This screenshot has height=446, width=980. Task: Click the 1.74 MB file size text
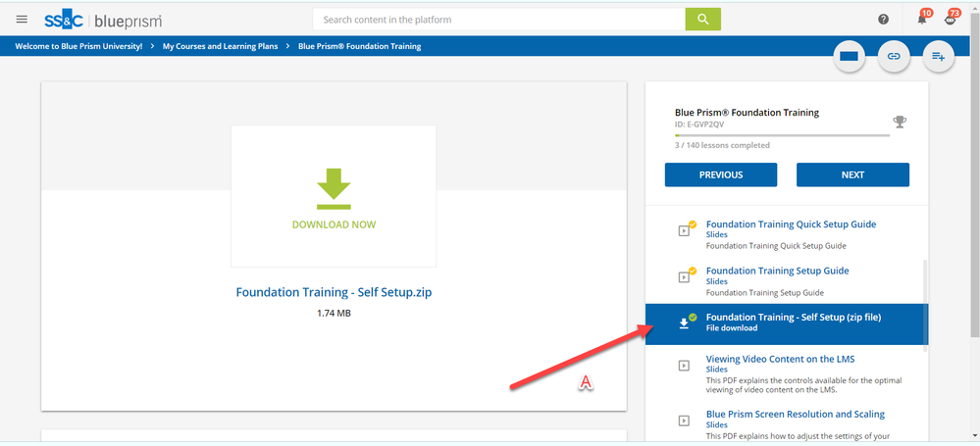point(334,313)
